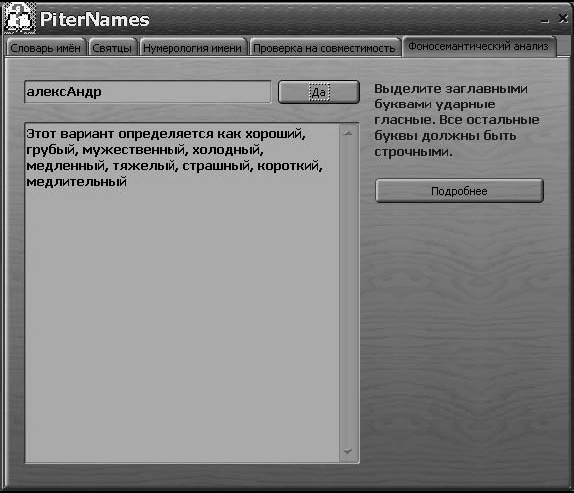Viewport: 574px width, 493px height.
Task: Click the results scrollbar track
Action: (348, 292)
